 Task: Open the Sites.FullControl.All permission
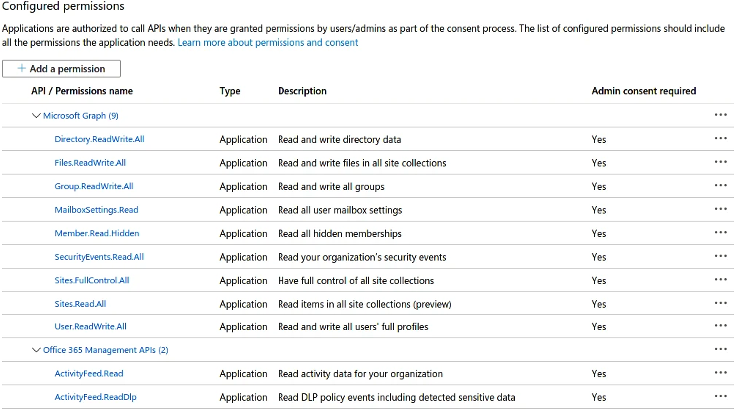click(x=92, y=280)
